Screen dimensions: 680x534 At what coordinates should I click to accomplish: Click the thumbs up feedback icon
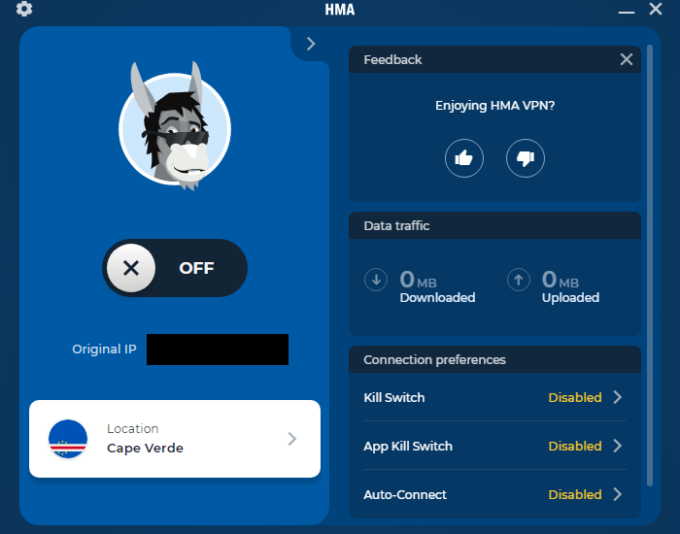click(464, 158)
